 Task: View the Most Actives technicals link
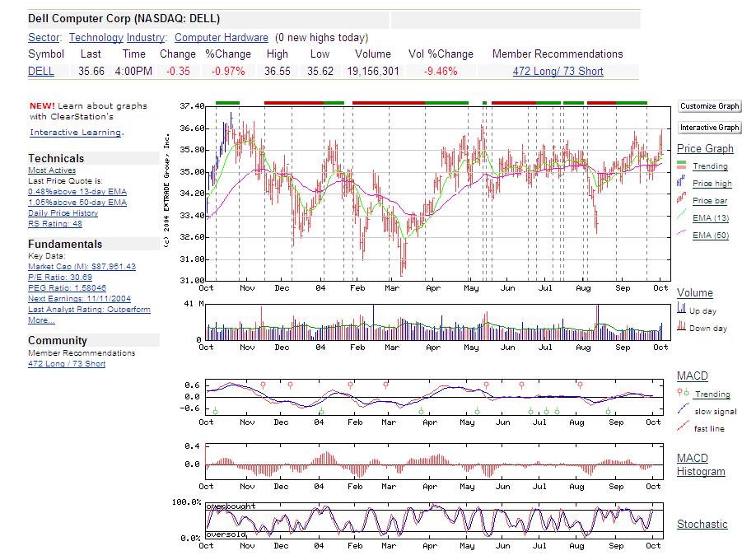[52, 170]
